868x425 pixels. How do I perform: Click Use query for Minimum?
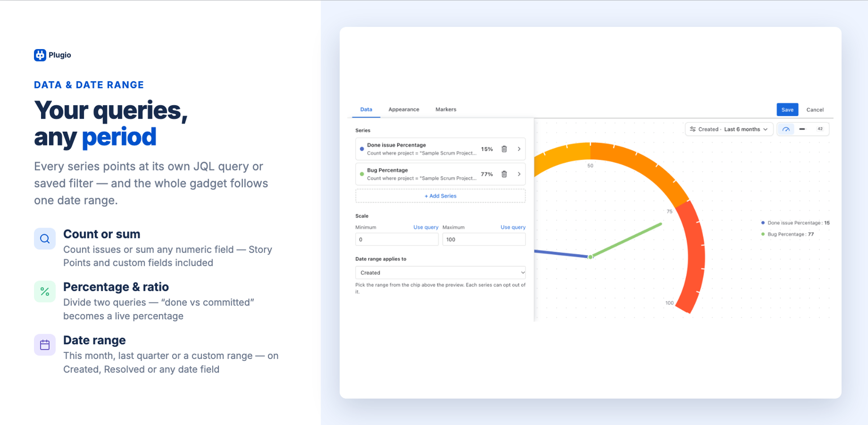coord(426,228)
